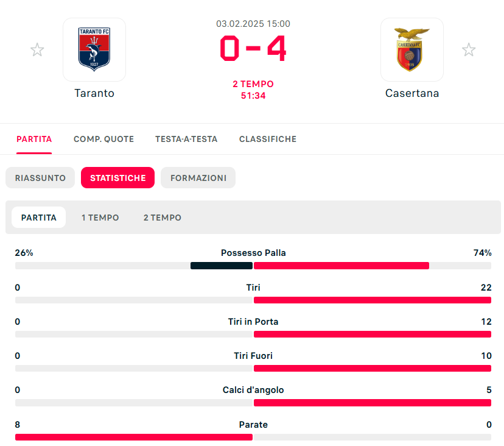The height and width of the screenshot is (446, 504).
Task: Switch to the Comp. Quote tab
Action: [103, 139]
